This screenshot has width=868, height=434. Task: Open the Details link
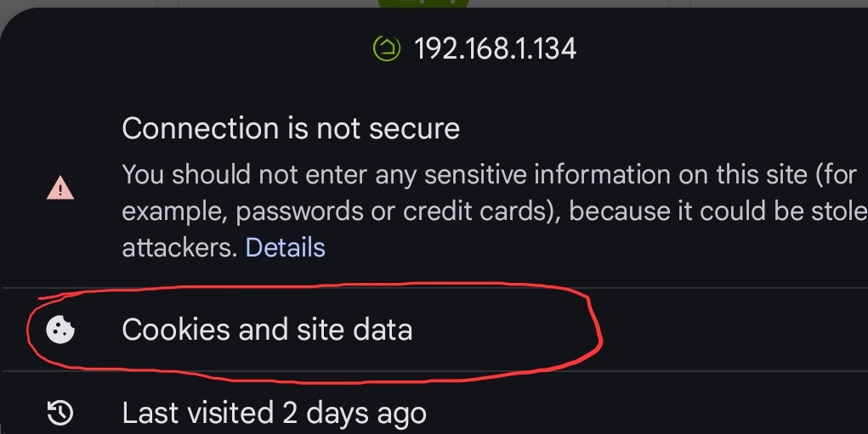point(285,247)
